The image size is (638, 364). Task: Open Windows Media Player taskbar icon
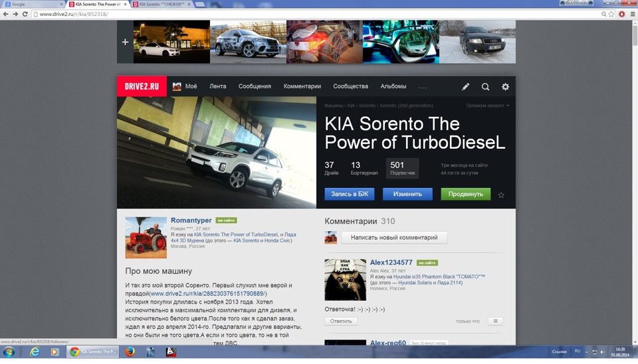(54, 352)
